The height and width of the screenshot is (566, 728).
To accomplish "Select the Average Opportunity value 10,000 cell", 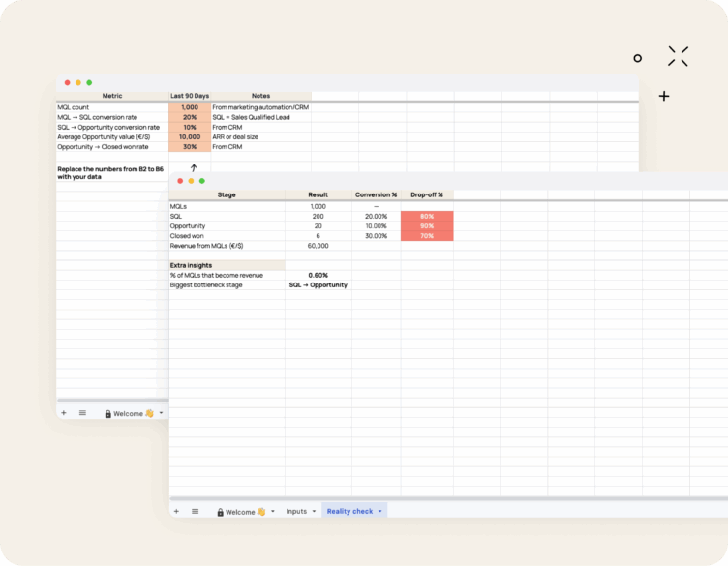I will 190,137.
